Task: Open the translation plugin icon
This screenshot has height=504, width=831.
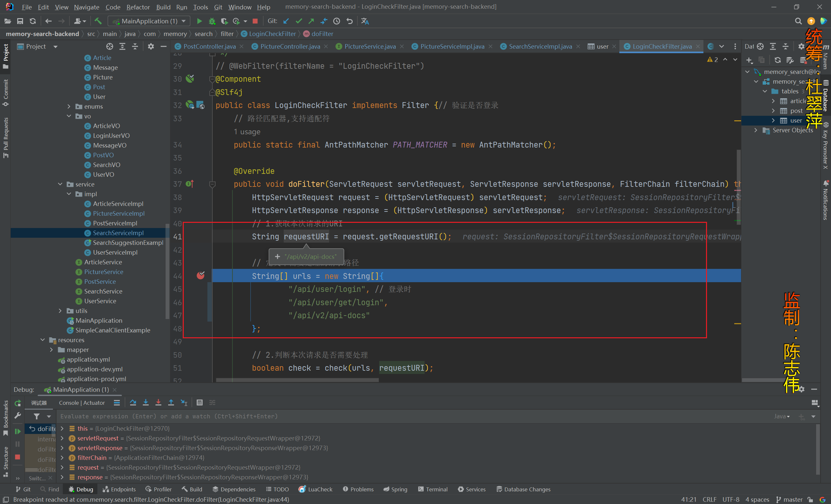Action: click(365, 21)
